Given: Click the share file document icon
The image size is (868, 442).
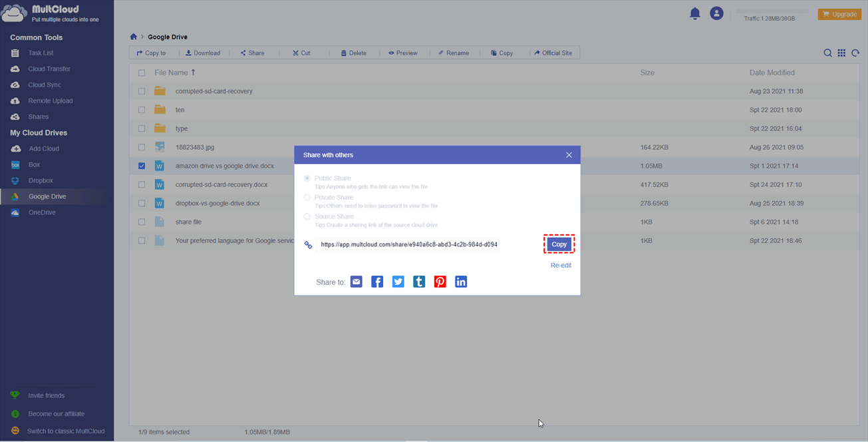Looking at the screenshot, I should click(x=160, y=222).
